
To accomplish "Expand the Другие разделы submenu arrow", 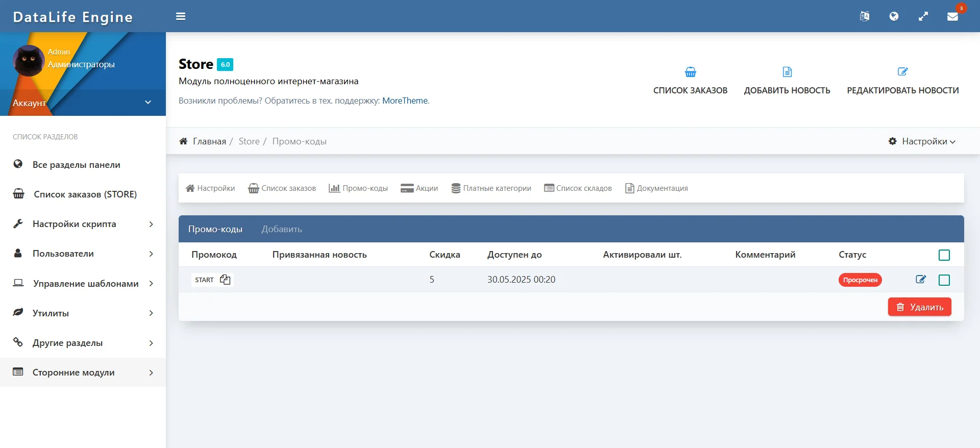I will pyautogui.click(x=151, y=343).
